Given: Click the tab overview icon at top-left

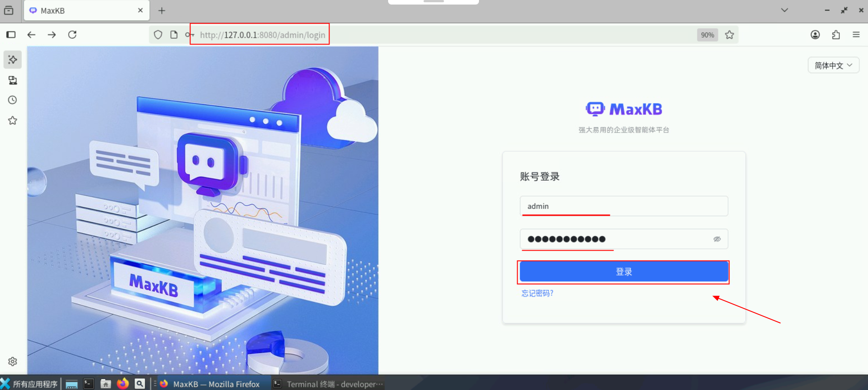Looking at the screenshot, I should pos(9,10).
